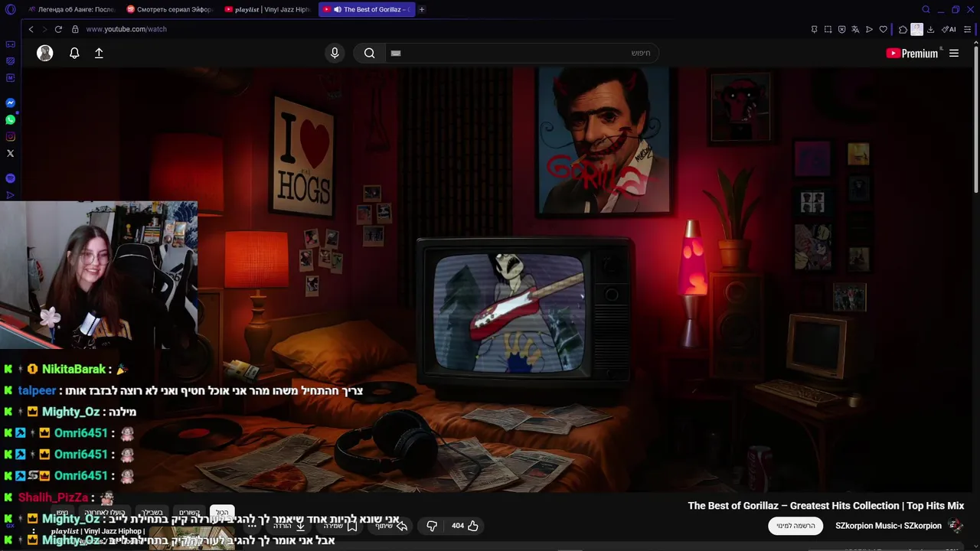Reload the current YouTube page
980x551 pixels.
pos(57,29)
